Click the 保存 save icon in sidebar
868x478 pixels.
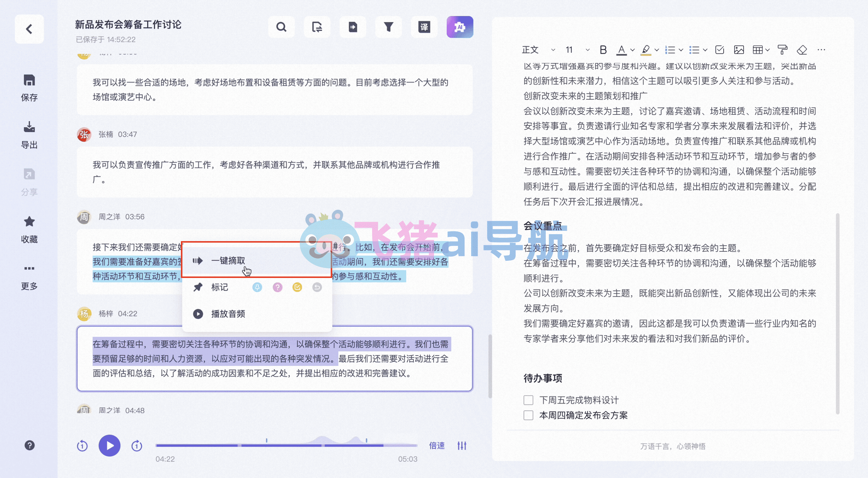pos(29,80)
